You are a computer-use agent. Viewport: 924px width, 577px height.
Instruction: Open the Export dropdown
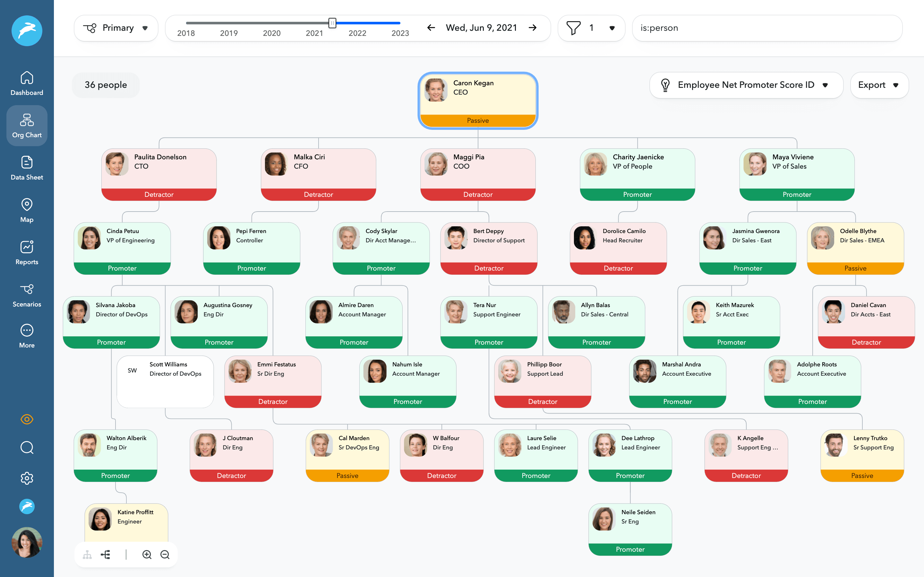[x=879, y=85]
